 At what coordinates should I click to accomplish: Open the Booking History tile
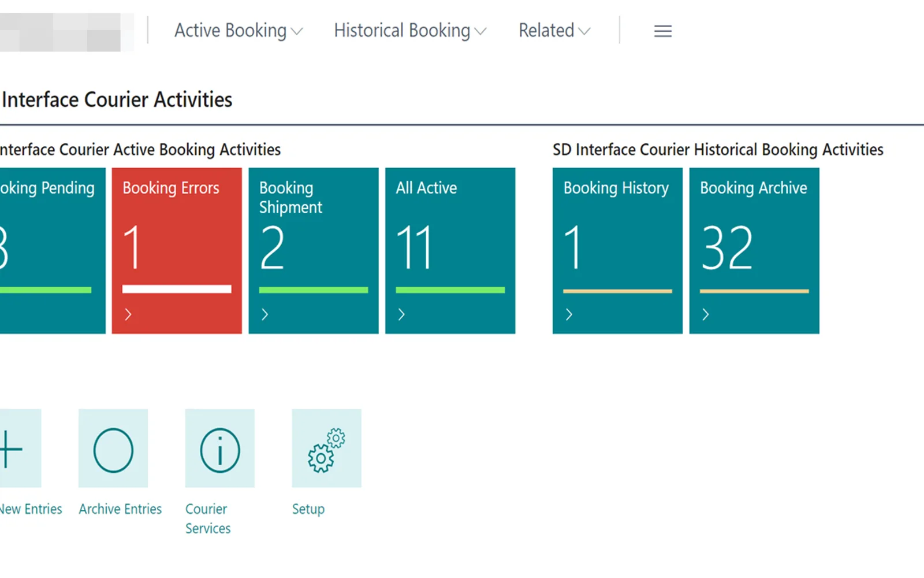click(x=617, y=250)
